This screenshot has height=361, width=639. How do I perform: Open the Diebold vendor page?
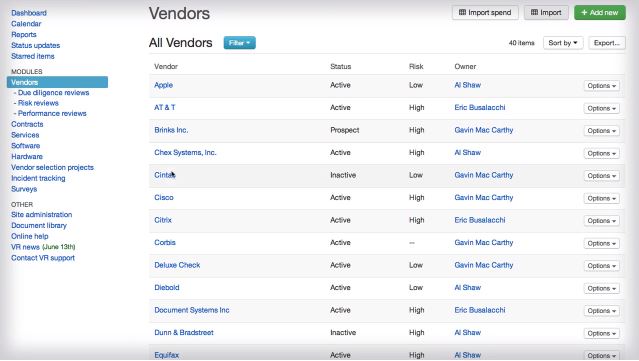[x=167, y=288]
